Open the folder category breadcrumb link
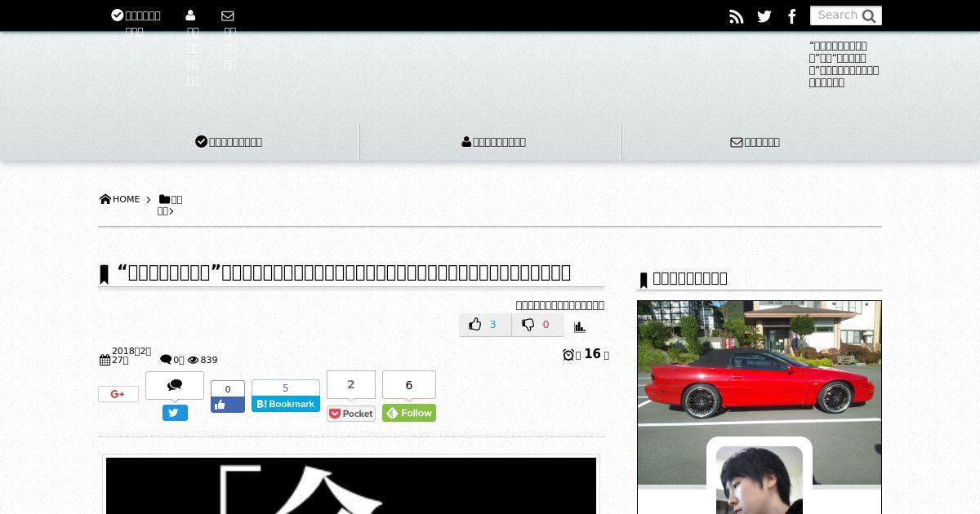 coord(170,205)
